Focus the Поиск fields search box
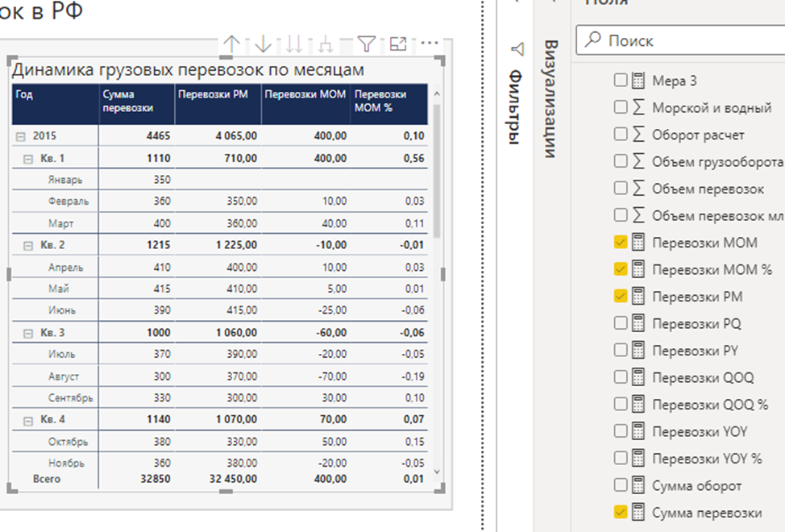This screenshot has width=785, height=532. pyautogui.click(x=681, y=40)
